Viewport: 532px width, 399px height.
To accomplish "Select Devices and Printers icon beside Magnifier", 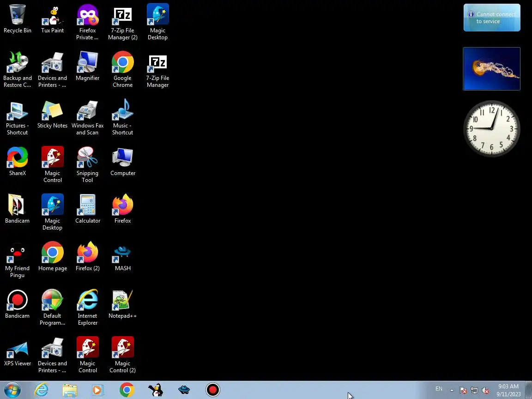I will (x=52, y=70).
